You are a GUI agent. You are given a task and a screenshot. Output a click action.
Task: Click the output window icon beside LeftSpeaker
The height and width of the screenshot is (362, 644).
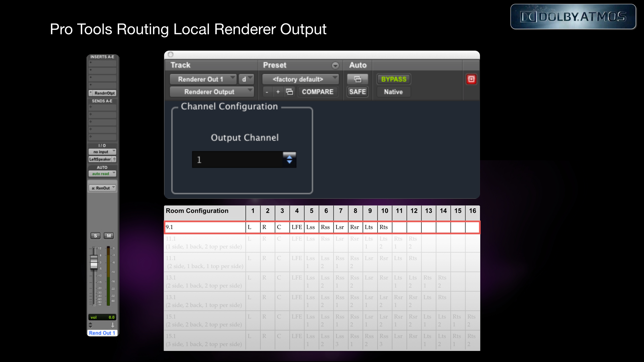114,159
